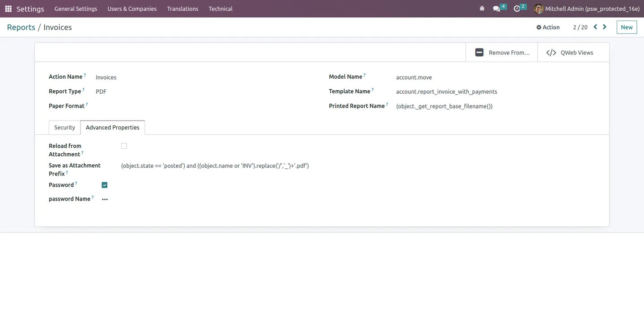Click help mark beside Model Name
The width and height of the screenshot is (644, 330).
[x=364, y=75]
